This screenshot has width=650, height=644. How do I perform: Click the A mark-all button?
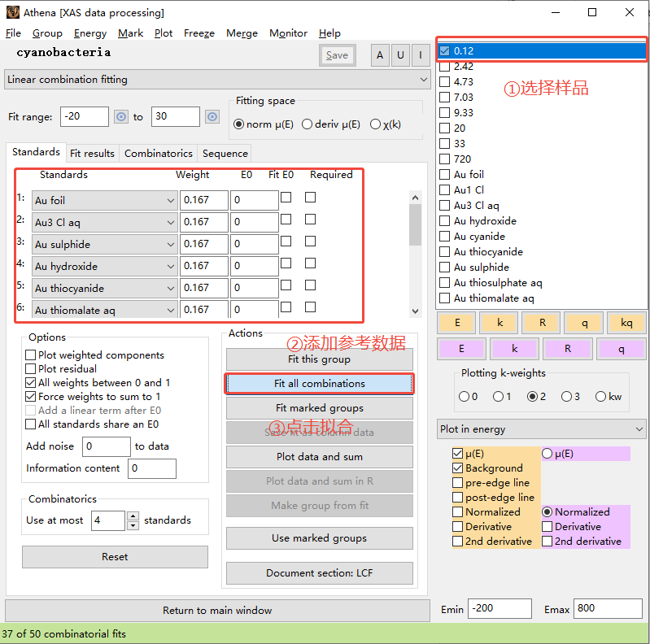coord(380,55)
